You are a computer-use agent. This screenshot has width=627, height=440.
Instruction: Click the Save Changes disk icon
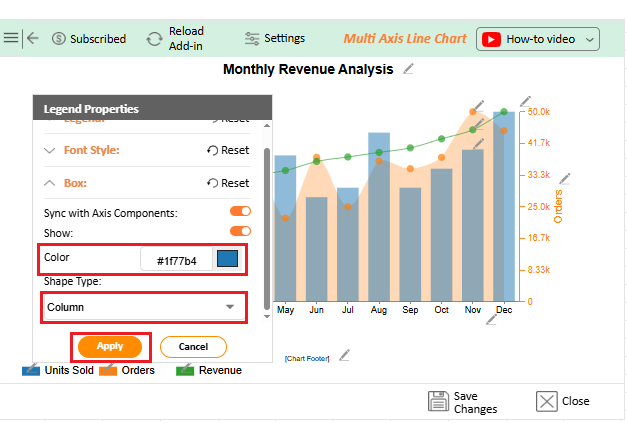[x=437, y=402]
